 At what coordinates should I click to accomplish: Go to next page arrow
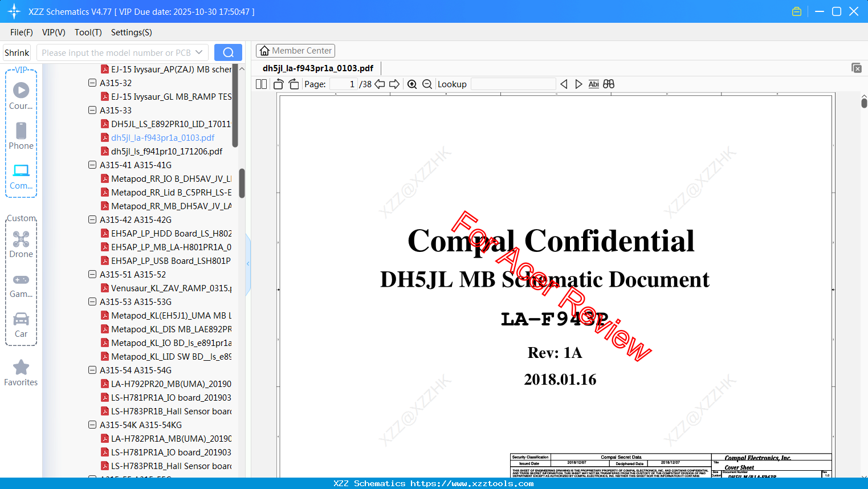point(394,84)
